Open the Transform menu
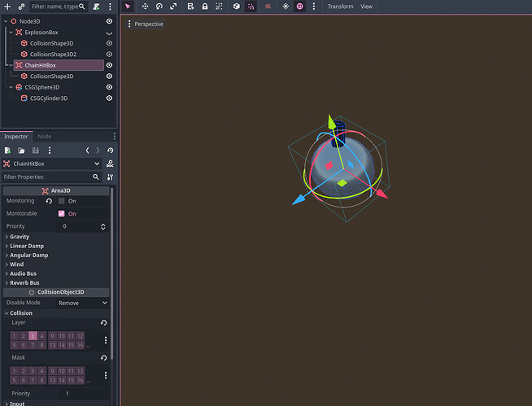Viewport: 532px width, 406px height. point(340,7)
